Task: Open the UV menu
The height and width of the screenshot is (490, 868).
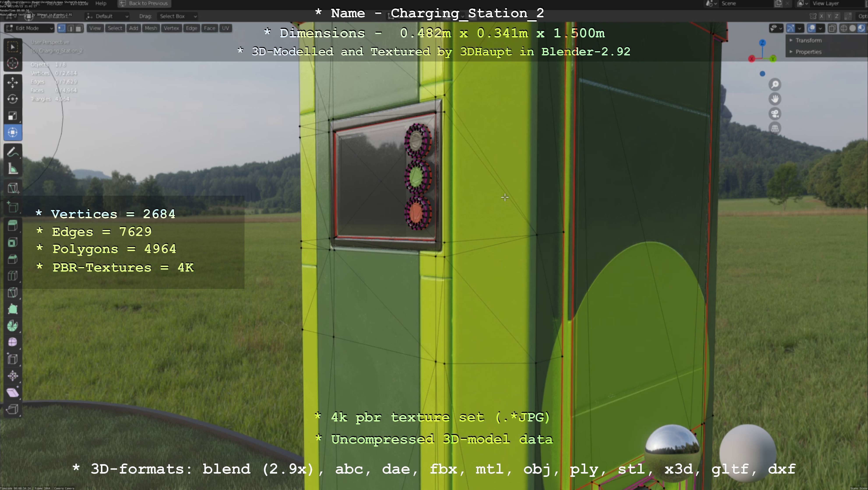Action: click(225, 28)
